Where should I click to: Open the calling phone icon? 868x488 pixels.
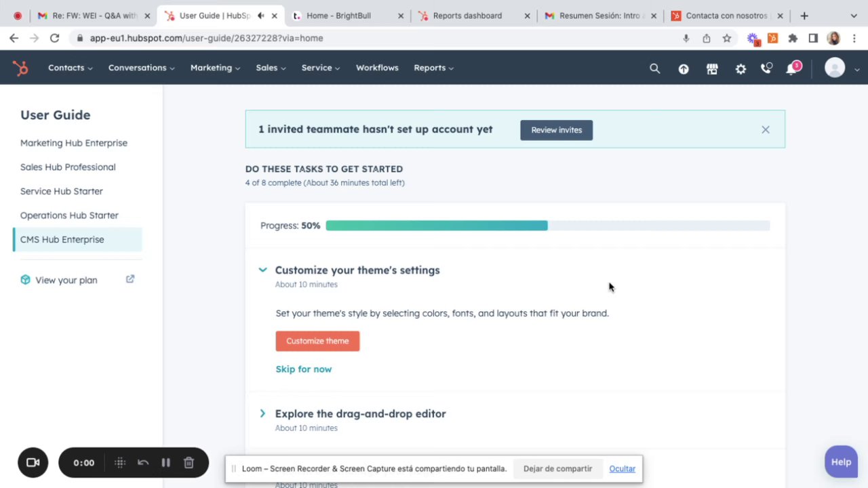click(x=766, y=68)
